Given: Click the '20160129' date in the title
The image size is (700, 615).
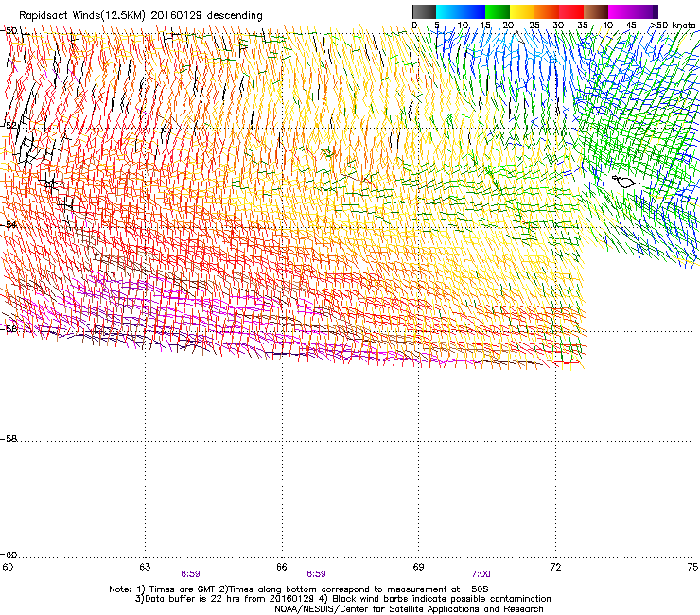Looking at the screenshot, I should coord(176,15).
